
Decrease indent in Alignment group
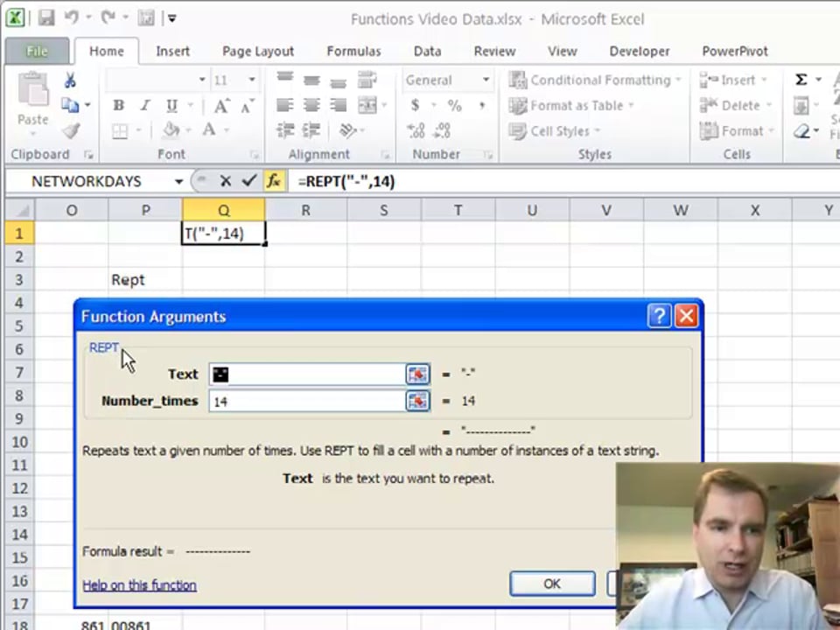285,130
